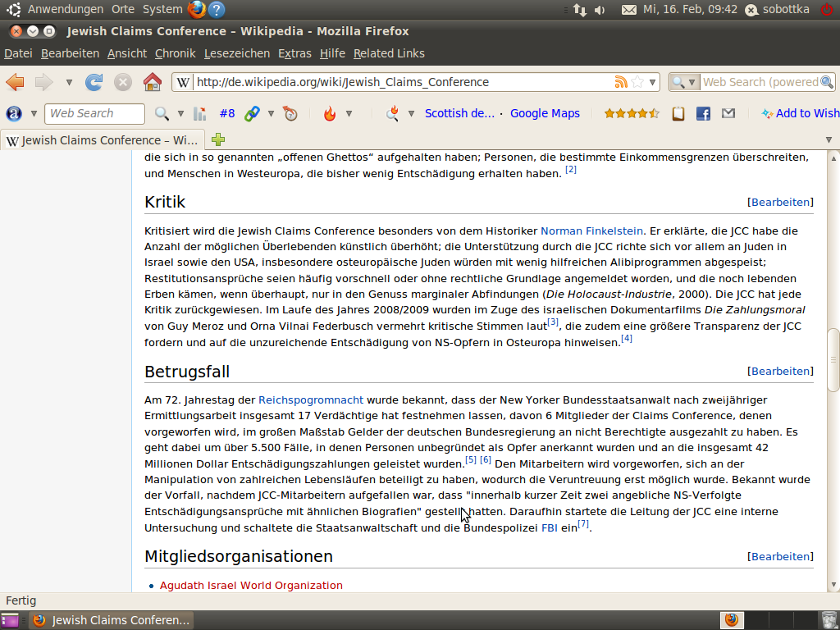Click the scrollbar down arrow
The image size is (840, 630).
(833, 586)
